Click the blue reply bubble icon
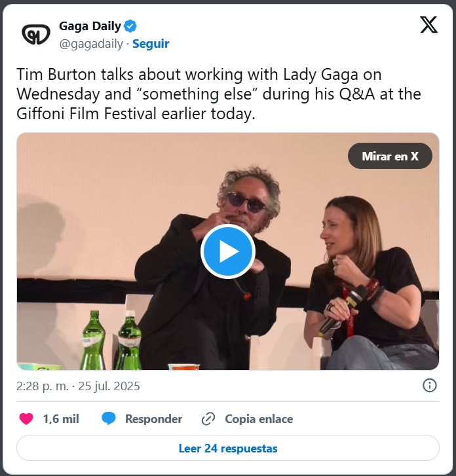The height and width of the screenshot is (476, 456). pos(109,418)
